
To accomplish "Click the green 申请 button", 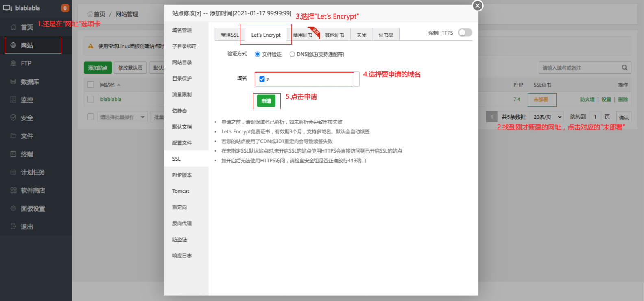I will [266, 101].
